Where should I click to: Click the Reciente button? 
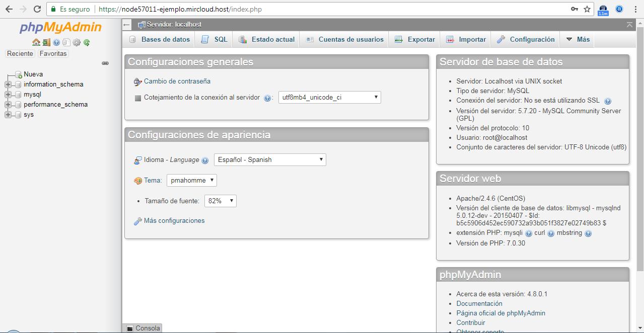[x=20, y=54]
